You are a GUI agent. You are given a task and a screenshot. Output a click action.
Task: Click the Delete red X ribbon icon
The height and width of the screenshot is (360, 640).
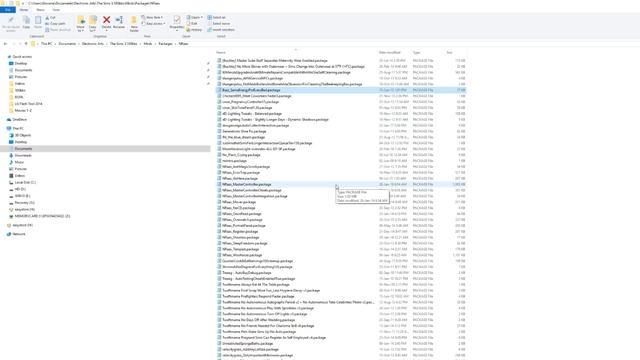(107, 20)
